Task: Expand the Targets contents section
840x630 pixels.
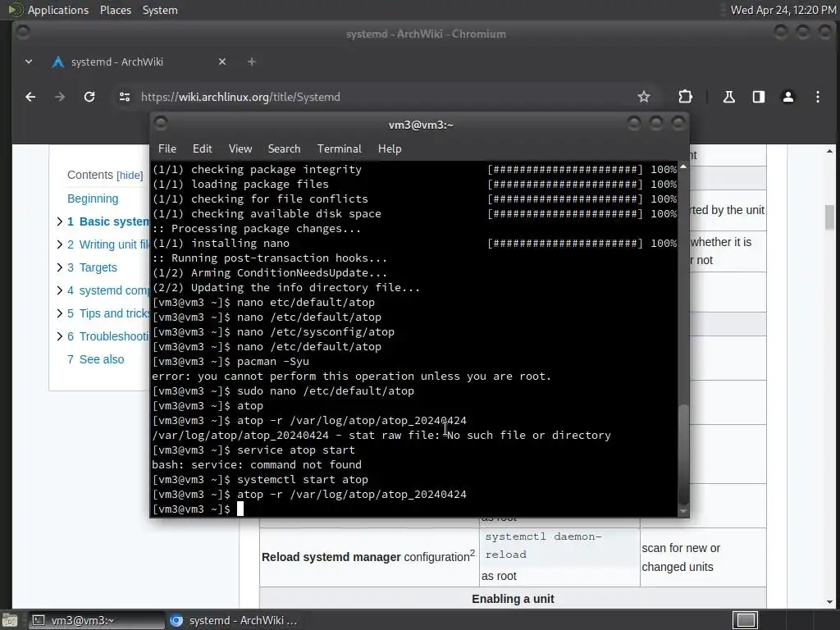Action: pos(59,267)
